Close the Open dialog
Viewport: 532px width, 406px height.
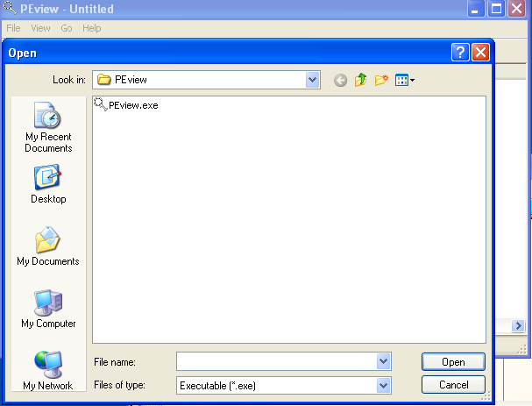pyautogui.click(x=481, y=53)
